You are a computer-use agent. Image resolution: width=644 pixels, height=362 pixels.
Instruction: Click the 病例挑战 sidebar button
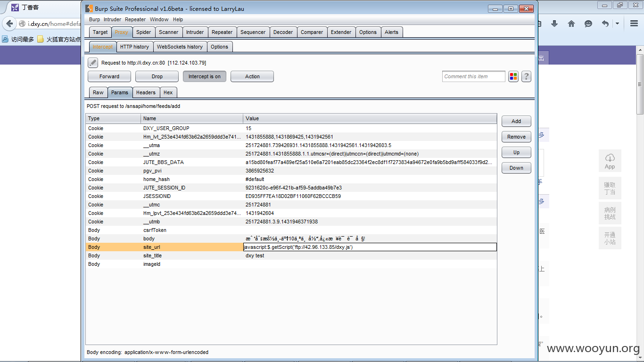pyautogui.click(x=610, y=214)
